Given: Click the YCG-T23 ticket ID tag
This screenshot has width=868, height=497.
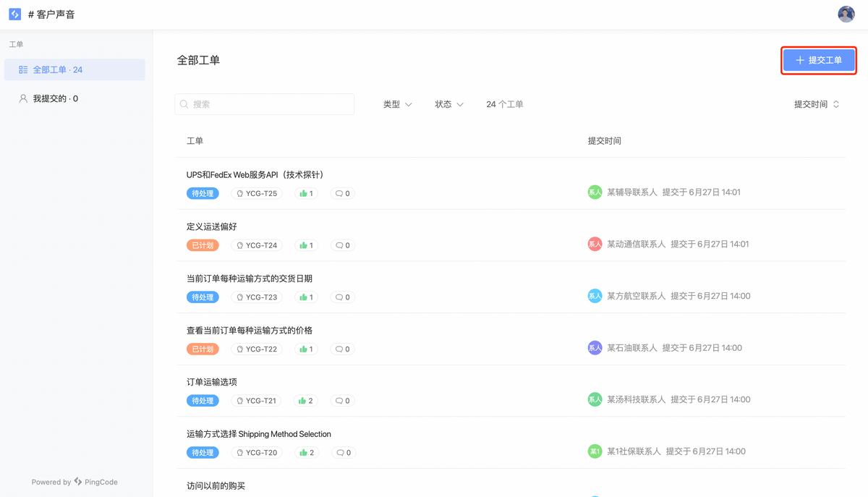Looking at the screenshot, I should pos(257,297).
